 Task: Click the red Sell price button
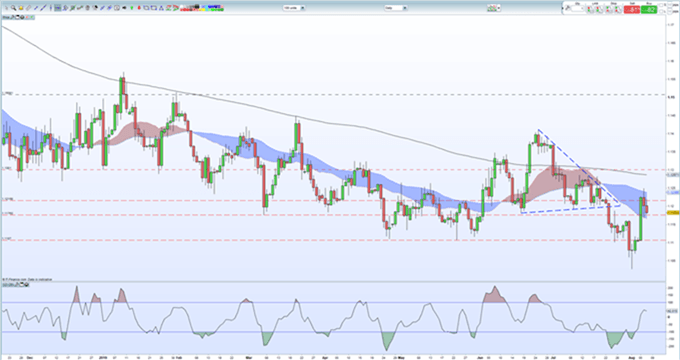click(x=632, y=10)
